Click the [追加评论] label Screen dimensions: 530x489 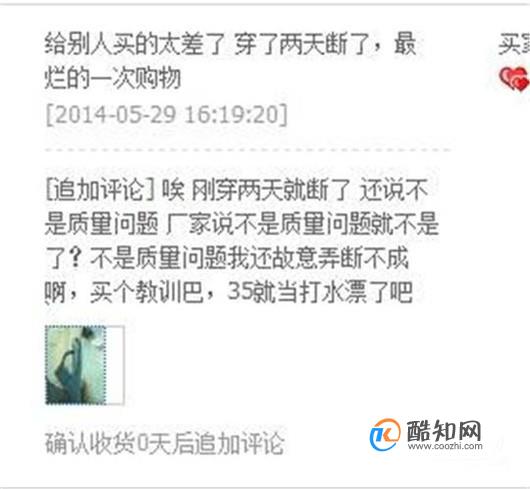100,191
